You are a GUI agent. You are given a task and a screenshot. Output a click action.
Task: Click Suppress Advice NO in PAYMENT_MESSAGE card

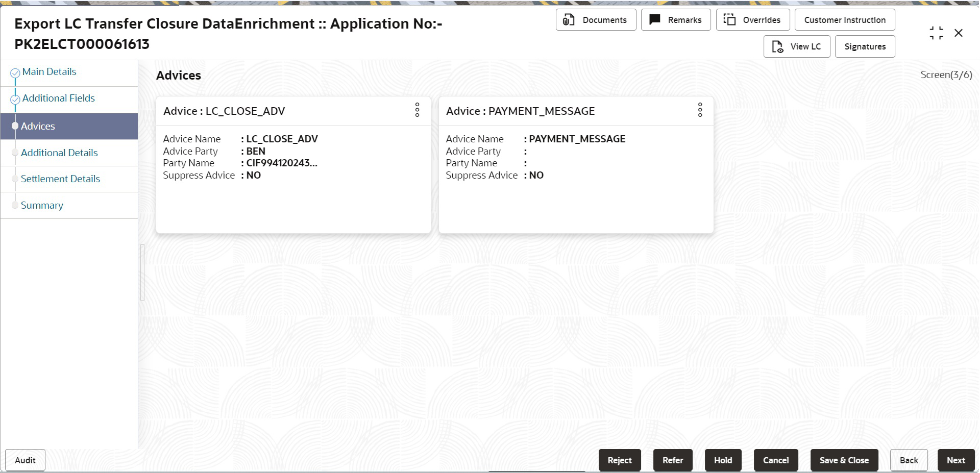[536, 176]
